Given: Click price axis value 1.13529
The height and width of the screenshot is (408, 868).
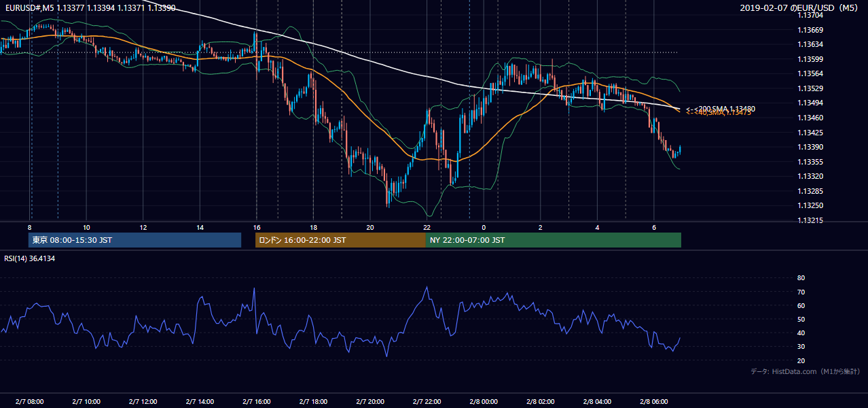Looking at the screenshot, I should click(x=810, y=88).
